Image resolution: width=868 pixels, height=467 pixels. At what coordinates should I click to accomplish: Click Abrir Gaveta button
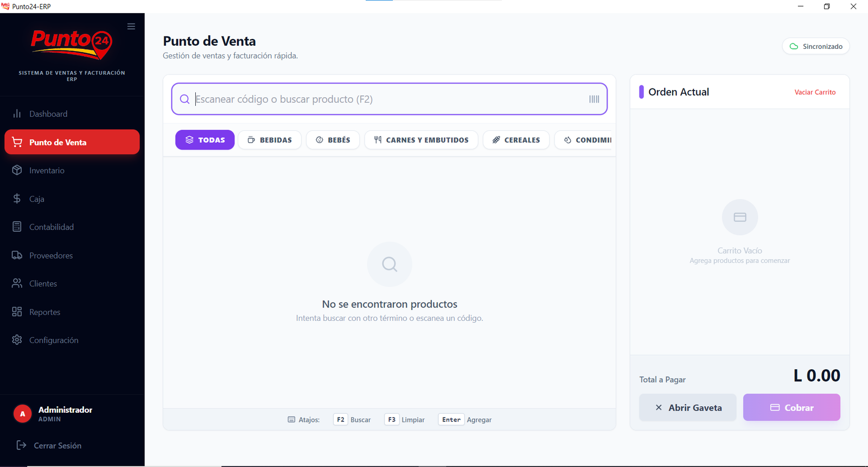tap(688, 407)
